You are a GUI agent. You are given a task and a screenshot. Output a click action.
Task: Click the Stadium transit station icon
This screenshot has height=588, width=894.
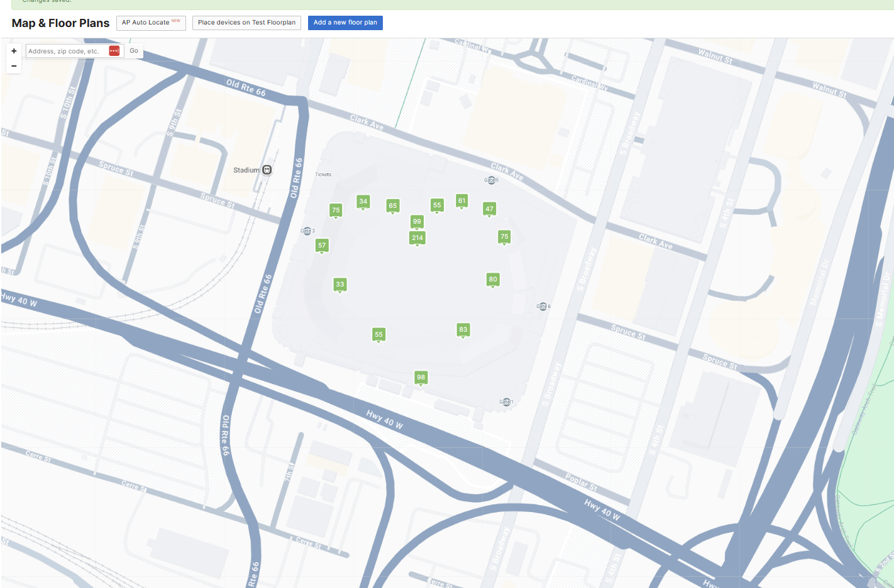click(x=267, y=170)
